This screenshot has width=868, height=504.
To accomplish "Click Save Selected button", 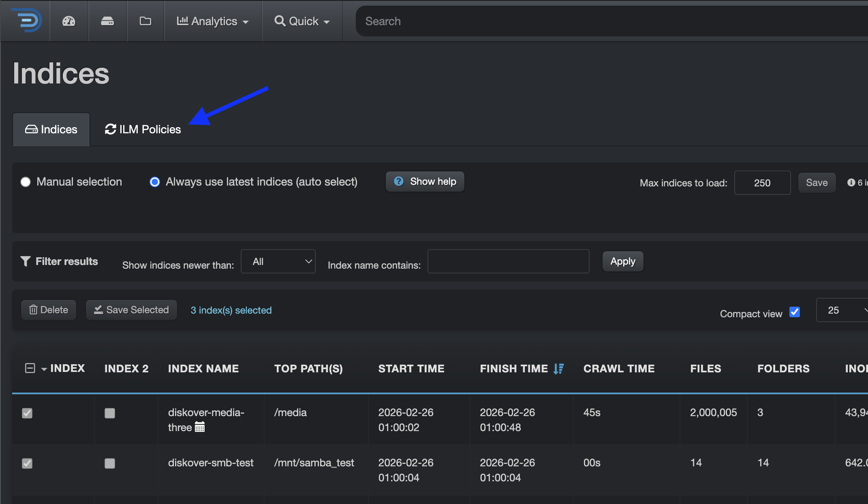I will (131, 310).
